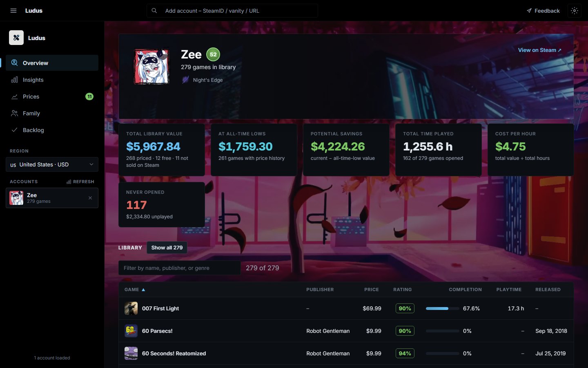Click the 94% rating badge
588x368 pixels.
405,353
